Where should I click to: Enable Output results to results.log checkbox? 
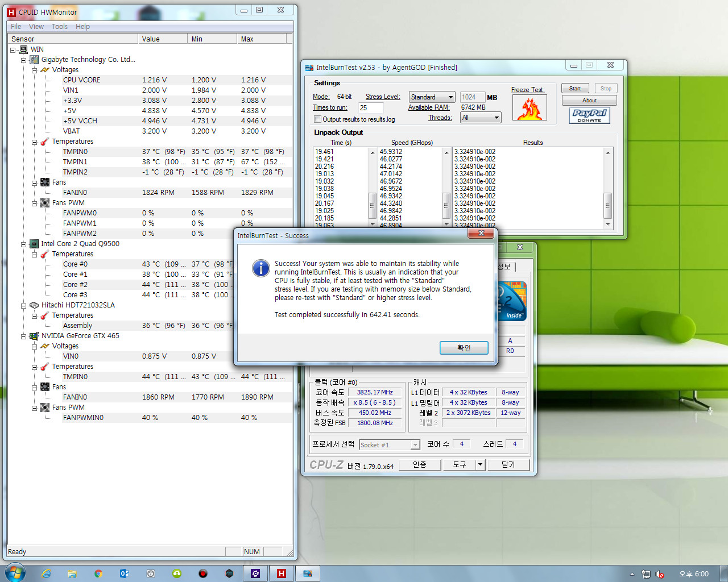(x=317, y=119)
